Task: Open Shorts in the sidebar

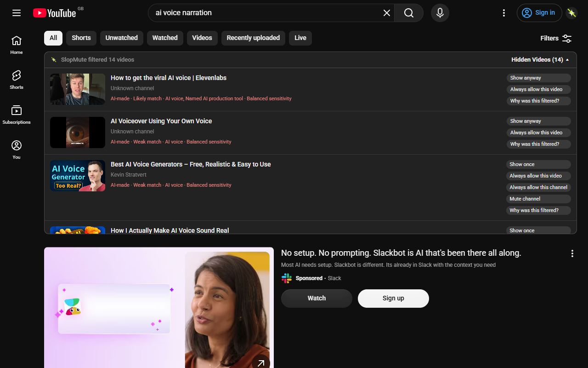Action: coord(17,80)
